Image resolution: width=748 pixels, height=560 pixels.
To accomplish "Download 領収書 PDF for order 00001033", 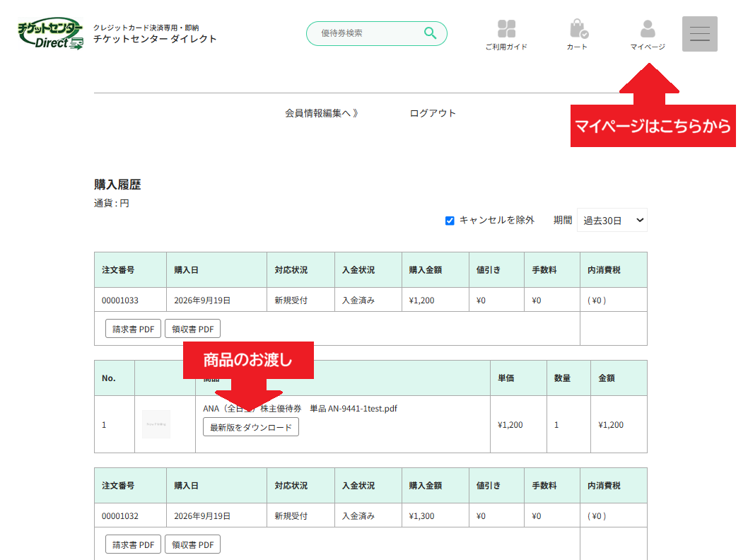I will click(193, 329).
